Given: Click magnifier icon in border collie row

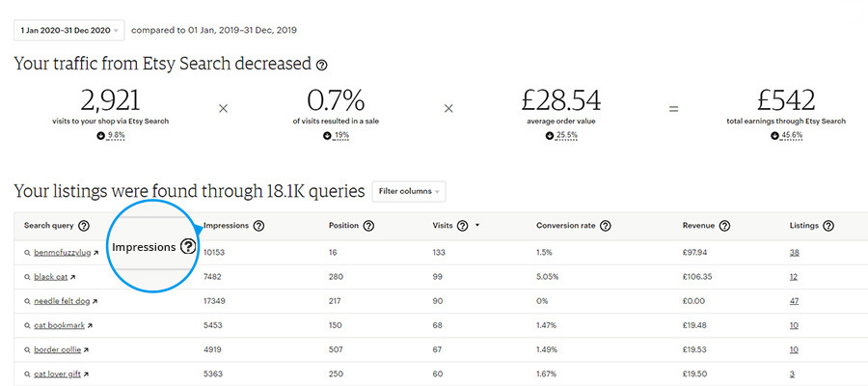Looking at the screenshot, I should (x=27, y=350).
